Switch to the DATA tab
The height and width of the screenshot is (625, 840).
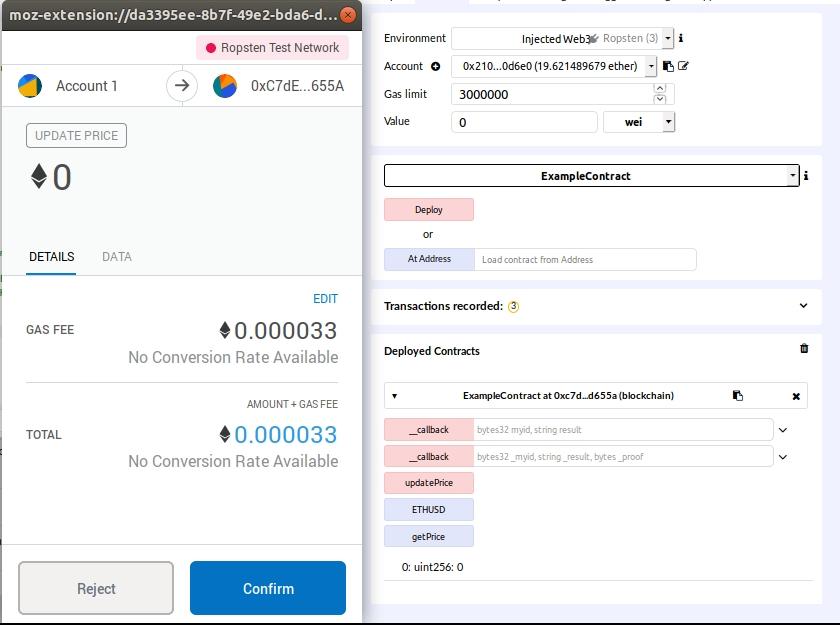point(116,257)
